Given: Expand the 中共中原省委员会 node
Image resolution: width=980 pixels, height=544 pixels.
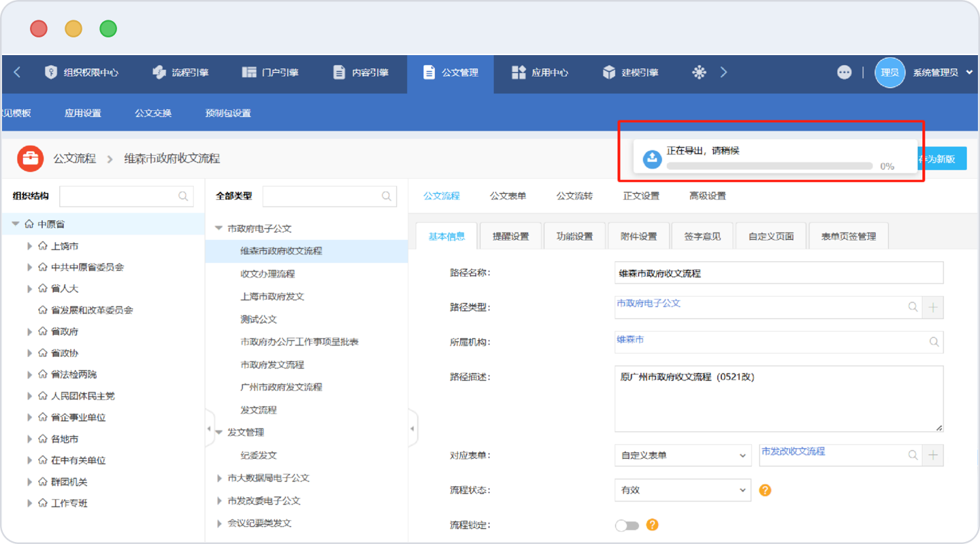Looking at the screenshot, I should (29, 267).
